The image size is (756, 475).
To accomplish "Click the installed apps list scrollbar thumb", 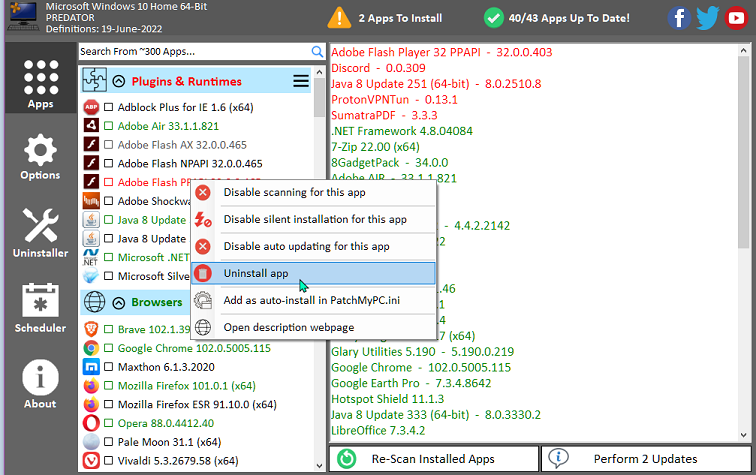I will pos(743,153).
